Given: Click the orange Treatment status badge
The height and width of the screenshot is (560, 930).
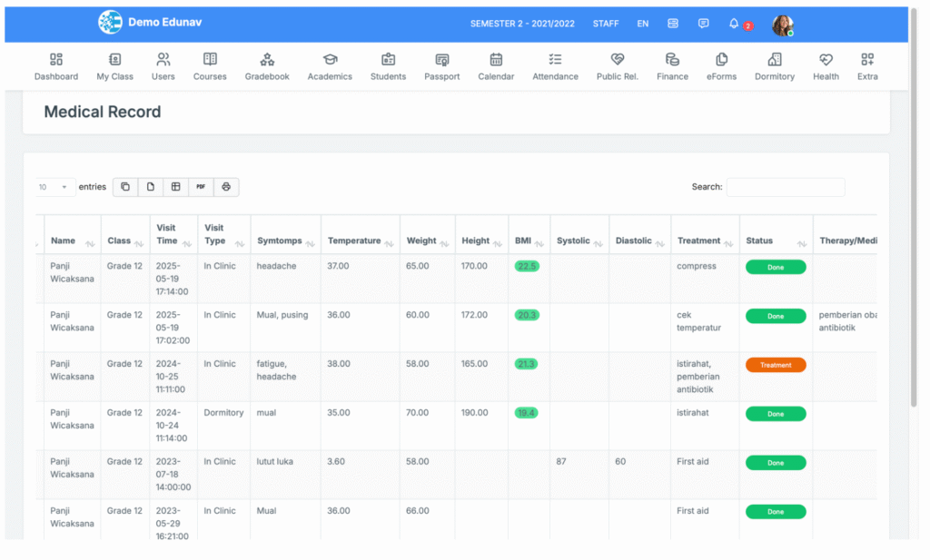Looking at the screenshot, I should [x=776, y=365].
